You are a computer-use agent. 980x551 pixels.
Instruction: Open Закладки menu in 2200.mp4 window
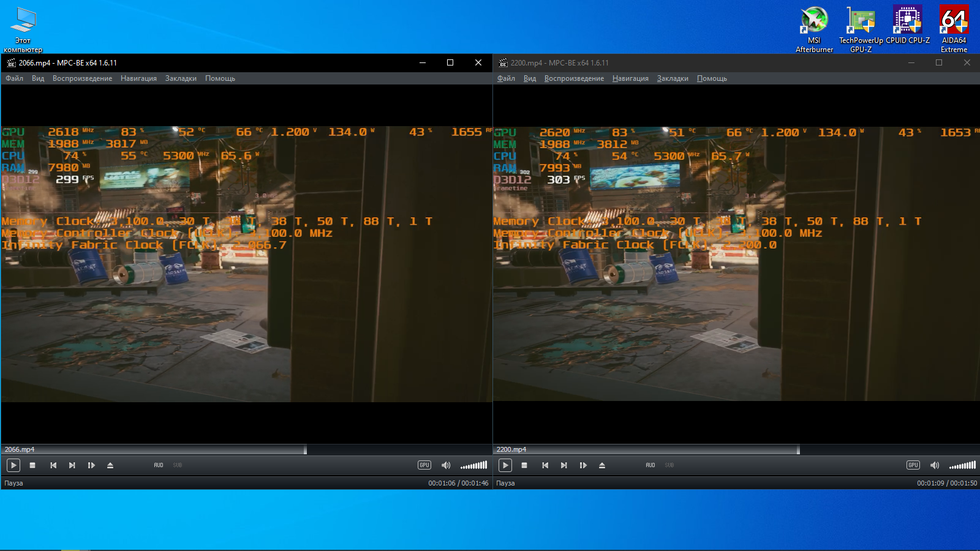pyautogui.click(x=673, y=78)
